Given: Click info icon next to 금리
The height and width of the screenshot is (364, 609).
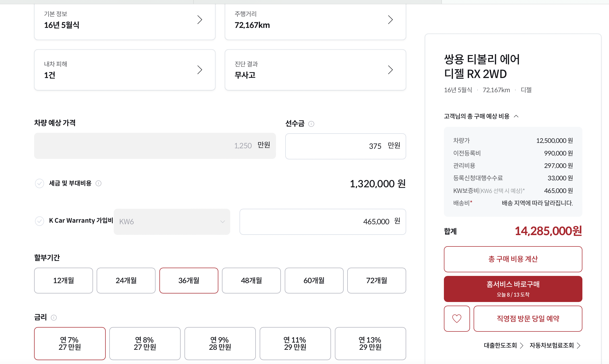Looking at the screenshot, I should pos(54,317).
